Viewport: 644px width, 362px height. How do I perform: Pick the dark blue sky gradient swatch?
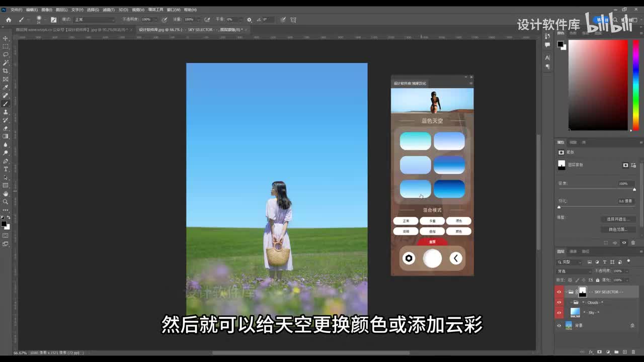(x=449, y=189)
